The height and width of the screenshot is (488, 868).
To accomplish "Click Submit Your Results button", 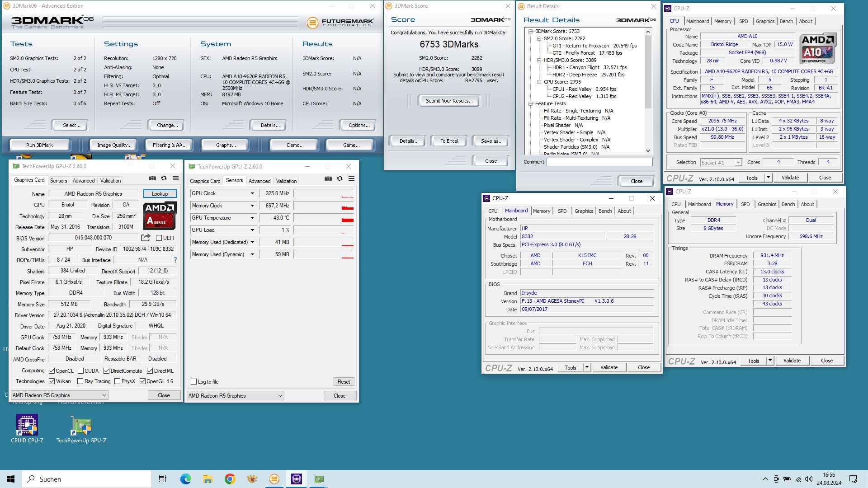I will (449, 101).
